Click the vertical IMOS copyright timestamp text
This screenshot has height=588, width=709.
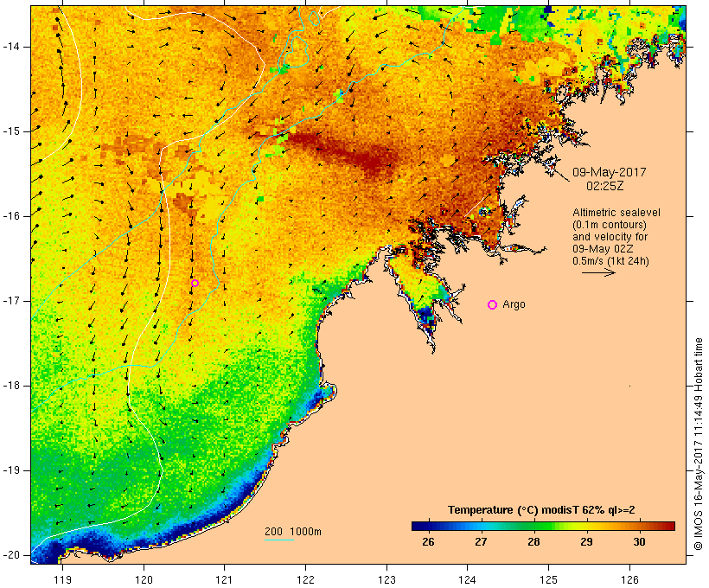pos(699,444)
